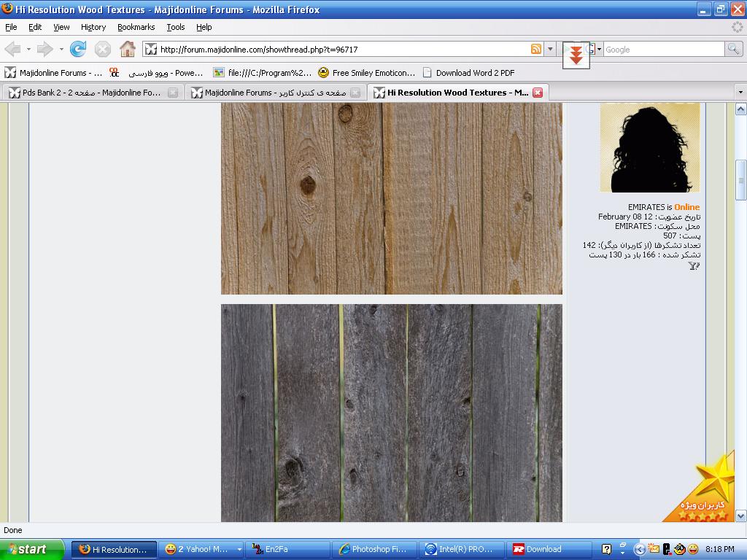Close the Majidonline Forums control panel tab
Screen dimensions: 747x560
(x=355, y=93)
